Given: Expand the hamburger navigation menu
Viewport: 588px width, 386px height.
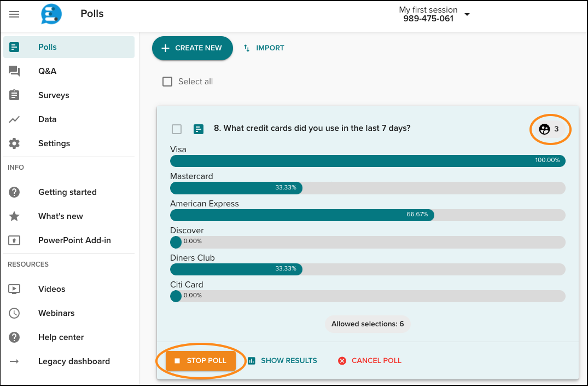Looking at the screenshot, I should click(14, 14).
